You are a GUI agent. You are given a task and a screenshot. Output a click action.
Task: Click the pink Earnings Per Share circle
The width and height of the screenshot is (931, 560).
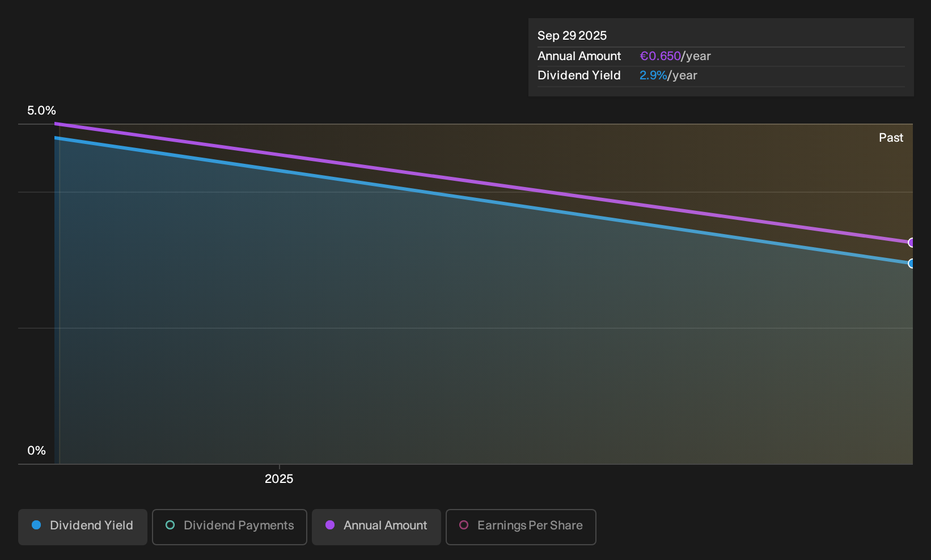point(464,525)
